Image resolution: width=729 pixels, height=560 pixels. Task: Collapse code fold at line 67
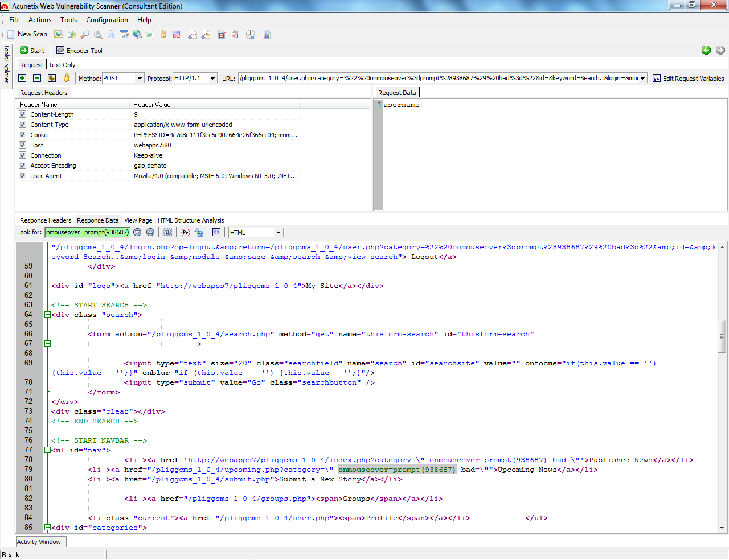pos(48,344)
